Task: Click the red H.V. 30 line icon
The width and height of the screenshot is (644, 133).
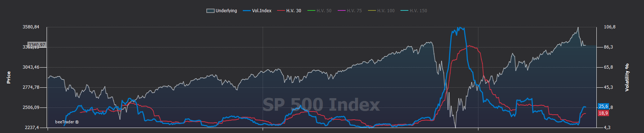Action: click(x=281, y=11)
